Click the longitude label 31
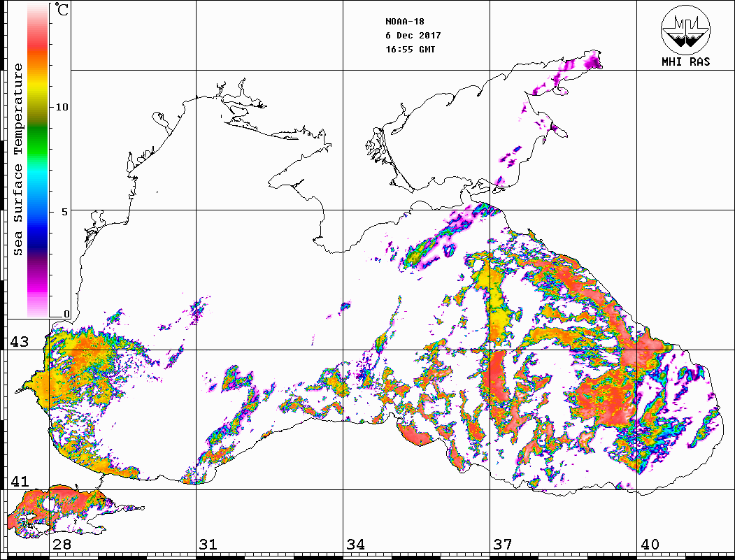Screen dimensions: 735x560 coord(208,545)
